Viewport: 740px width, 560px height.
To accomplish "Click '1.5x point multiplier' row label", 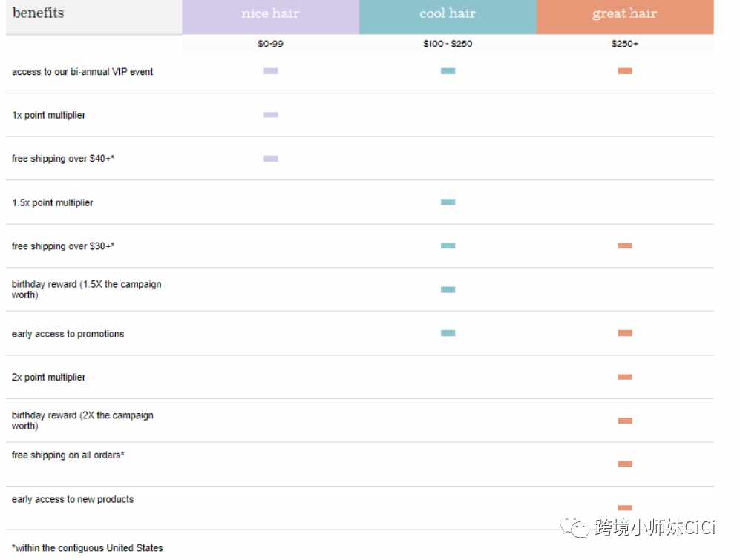I will tap(53, 203).
